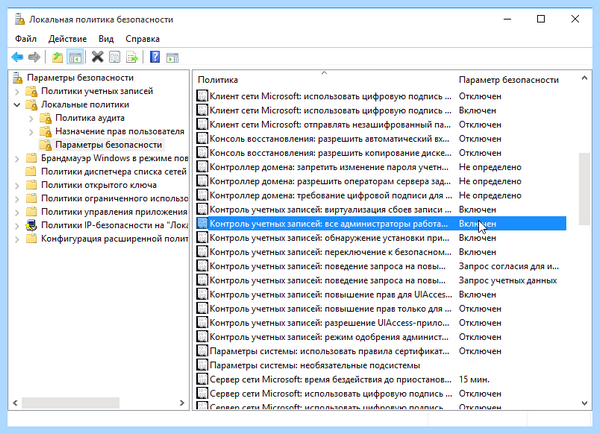Click the '15 мин.' security value

tap(474, 379)
